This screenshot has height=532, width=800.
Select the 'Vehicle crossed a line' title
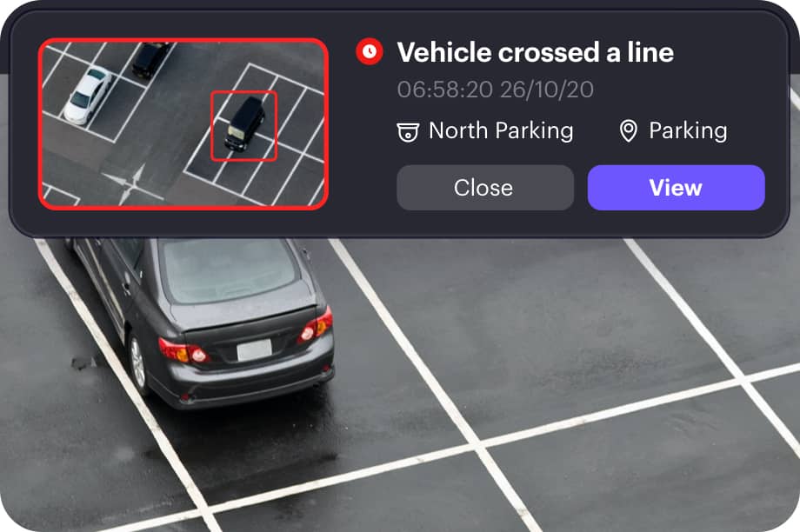[x=535, y=52]
